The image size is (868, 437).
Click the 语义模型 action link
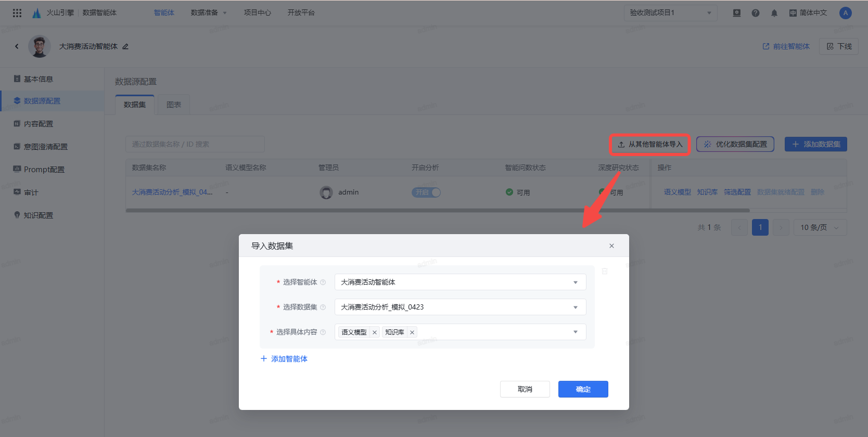[678, 192]
